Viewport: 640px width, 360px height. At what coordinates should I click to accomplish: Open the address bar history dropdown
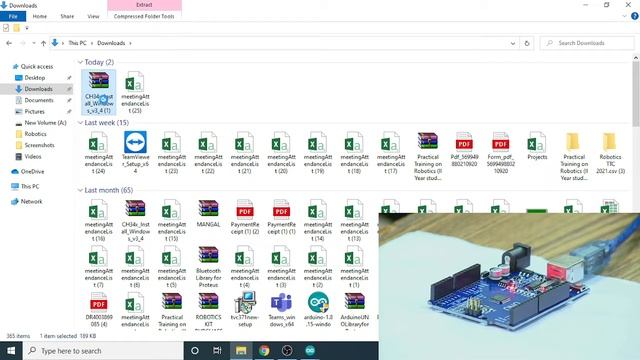(x=513, y=43)
